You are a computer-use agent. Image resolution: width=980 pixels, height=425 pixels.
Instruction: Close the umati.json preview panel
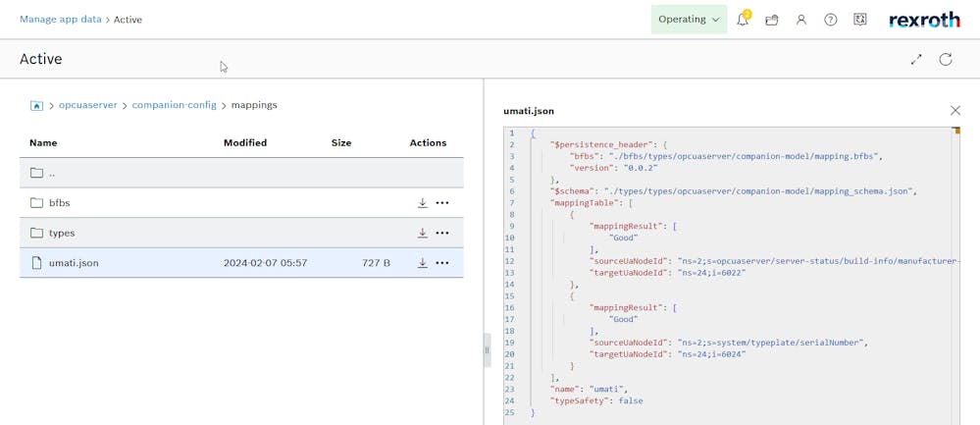(955, 111)
